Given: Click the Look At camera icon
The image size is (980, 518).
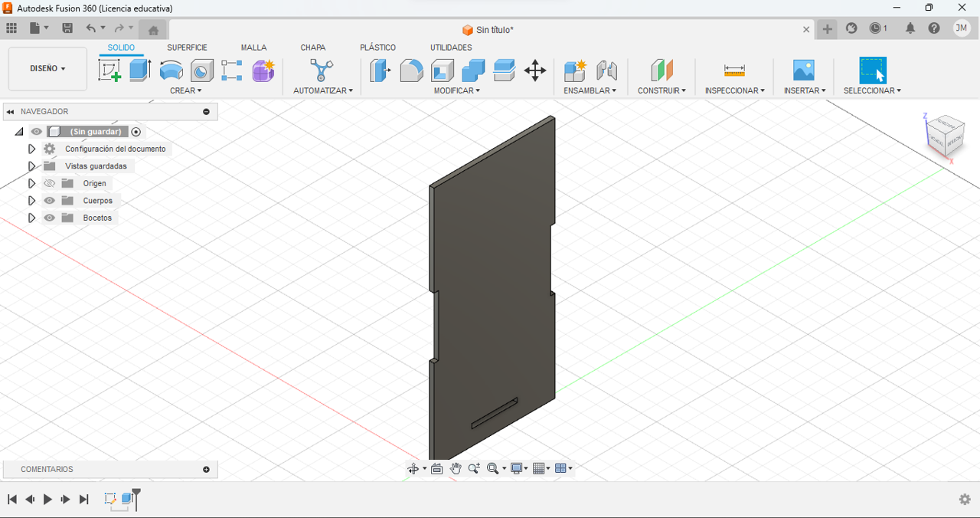Looking at the screenshot, I should point(437,469).
